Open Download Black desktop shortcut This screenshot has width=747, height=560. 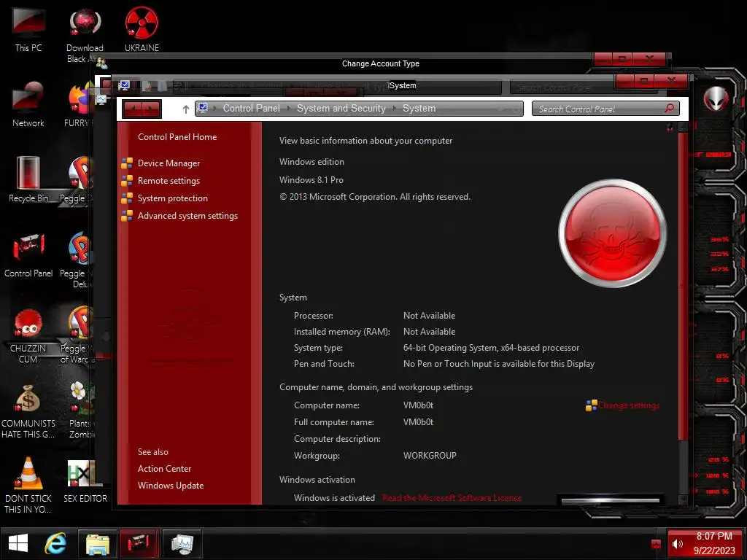coord(85,34)
